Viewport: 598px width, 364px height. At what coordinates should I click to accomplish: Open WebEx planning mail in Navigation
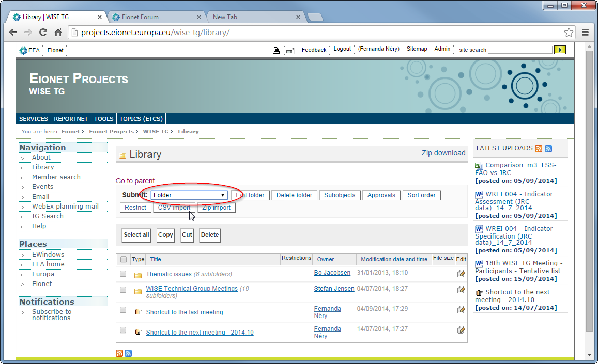(65, 206)
